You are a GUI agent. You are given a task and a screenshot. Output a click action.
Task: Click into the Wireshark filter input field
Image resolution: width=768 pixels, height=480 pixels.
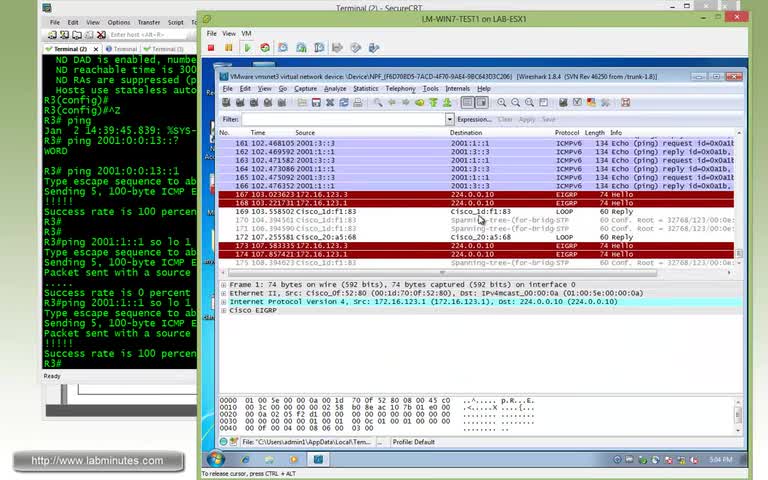point(343,119)
